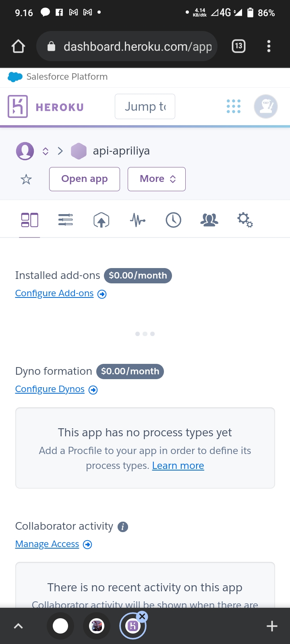Viewport: 290px width, 644px height.
Task: Switch to the Deploy tab icon
Action: coord(101,220)
